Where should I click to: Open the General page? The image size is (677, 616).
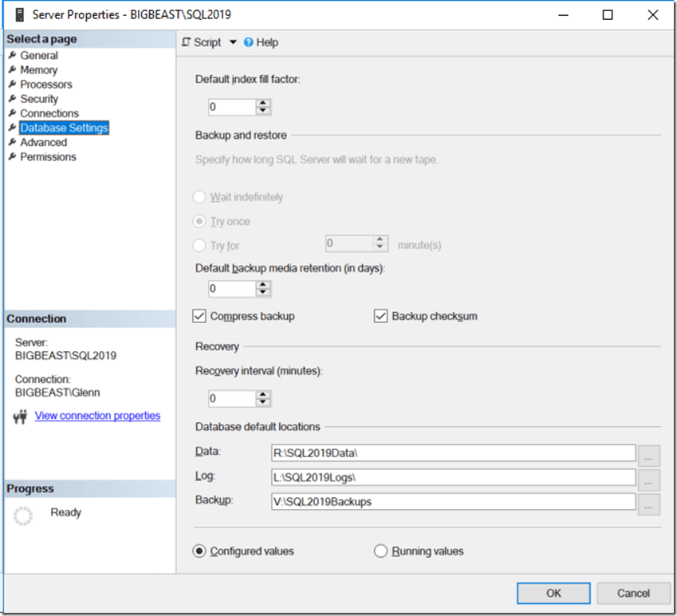(39, 55)
